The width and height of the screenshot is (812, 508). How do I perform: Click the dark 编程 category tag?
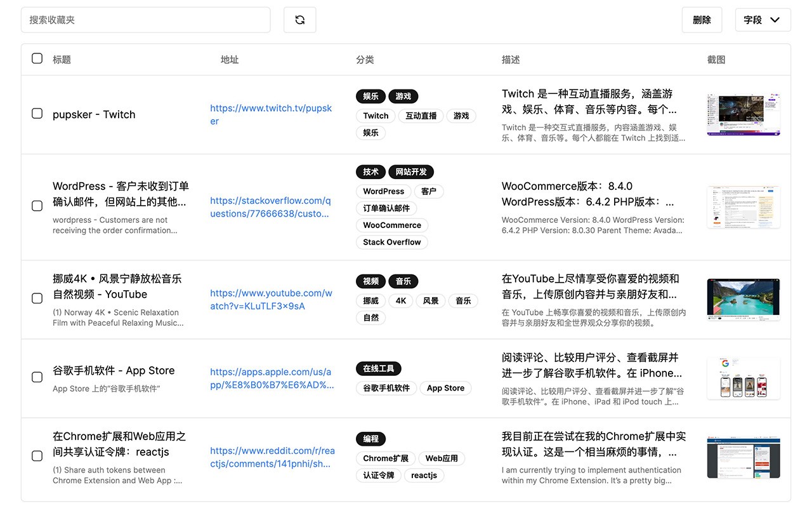click(370, 439)
